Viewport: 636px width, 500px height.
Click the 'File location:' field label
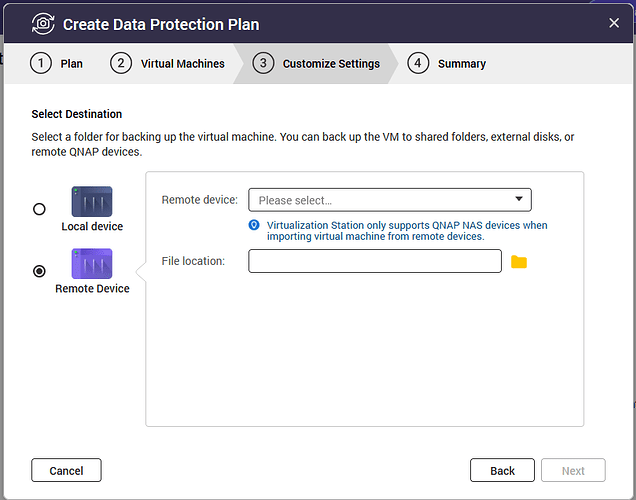pos(193,261)
